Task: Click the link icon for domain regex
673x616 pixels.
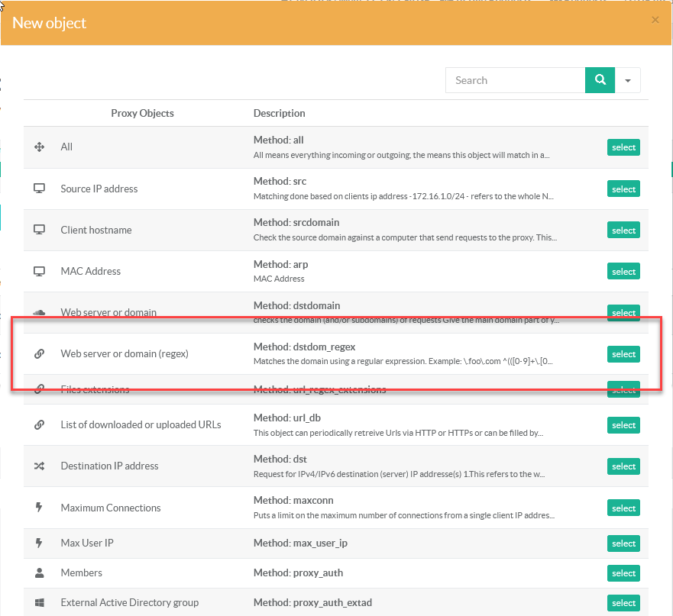Action: pos(40,354)
